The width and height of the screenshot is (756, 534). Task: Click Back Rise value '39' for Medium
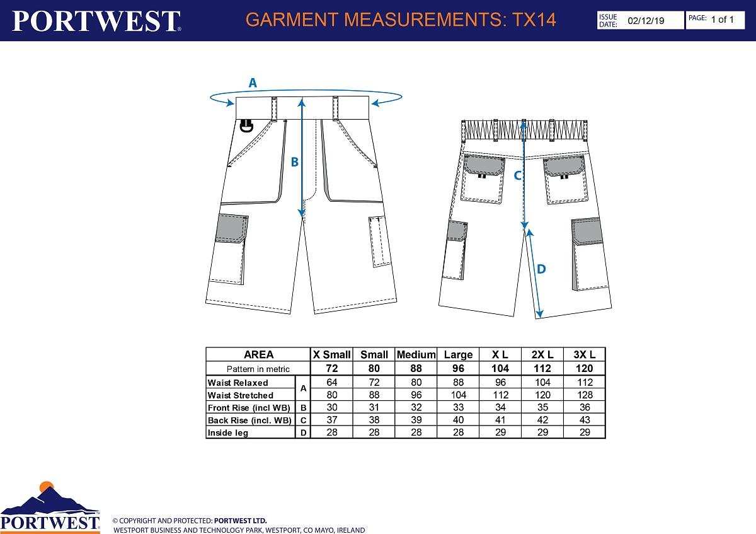pos(416,420)
